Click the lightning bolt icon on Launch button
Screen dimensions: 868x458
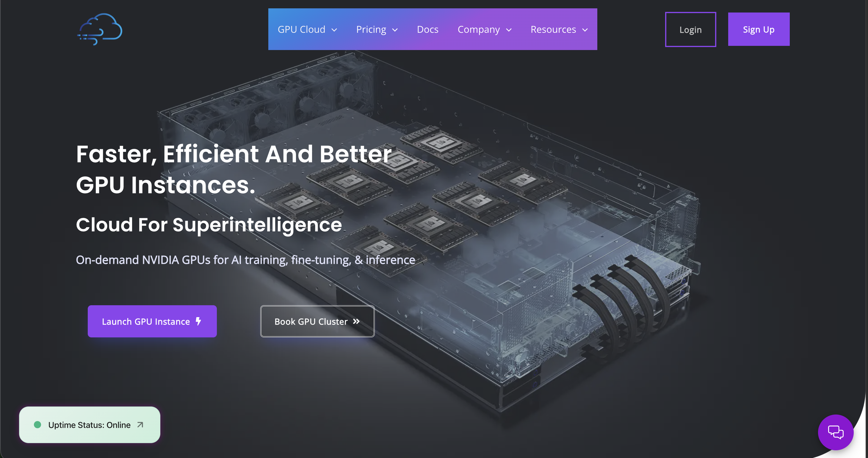coord(198,321)
